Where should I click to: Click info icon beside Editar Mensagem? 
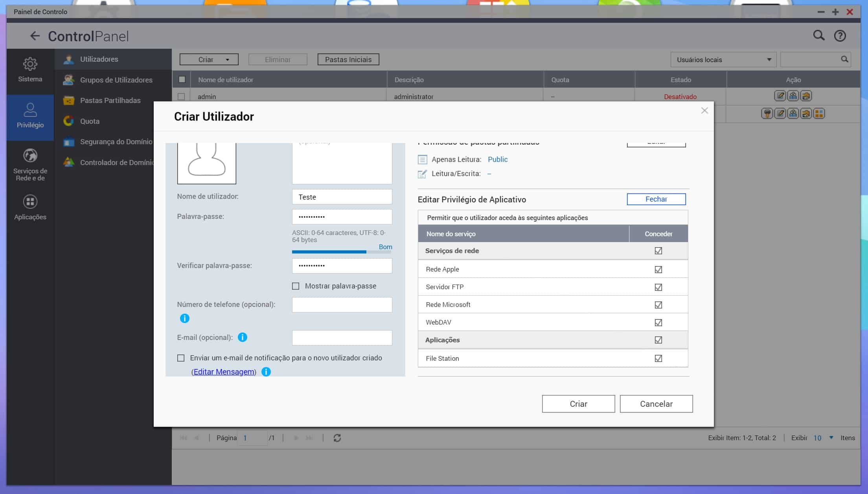coord(266,372)
